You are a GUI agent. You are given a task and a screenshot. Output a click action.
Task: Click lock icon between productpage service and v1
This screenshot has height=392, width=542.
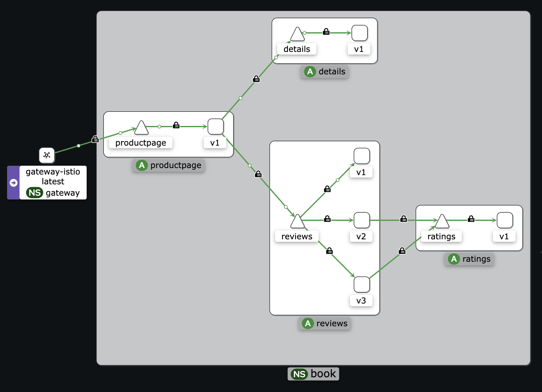click(176, 125)
